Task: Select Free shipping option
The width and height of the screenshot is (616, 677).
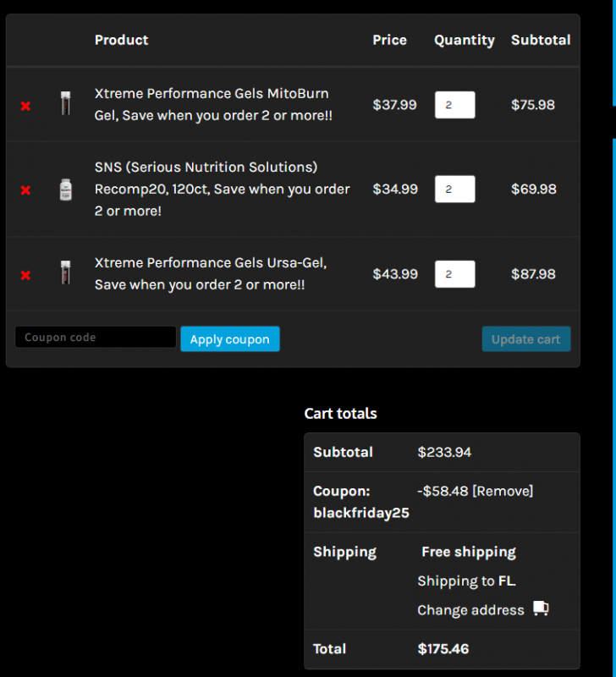Action: pos(469,552)
